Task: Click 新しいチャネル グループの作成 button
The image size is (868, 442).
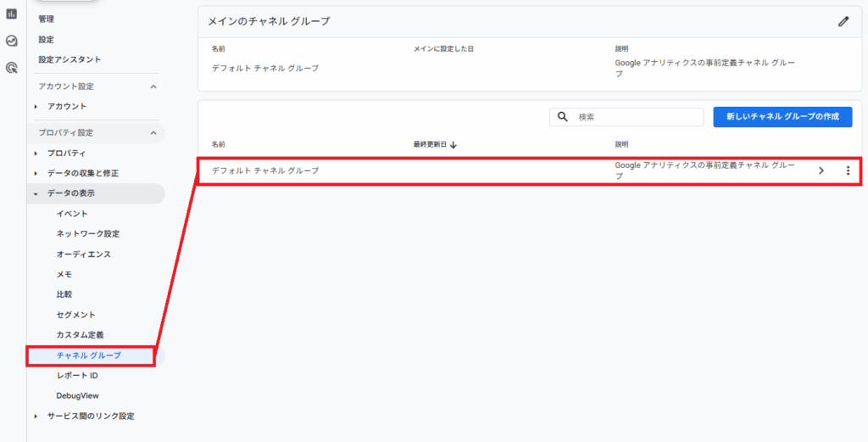Action: coord(782,117)
